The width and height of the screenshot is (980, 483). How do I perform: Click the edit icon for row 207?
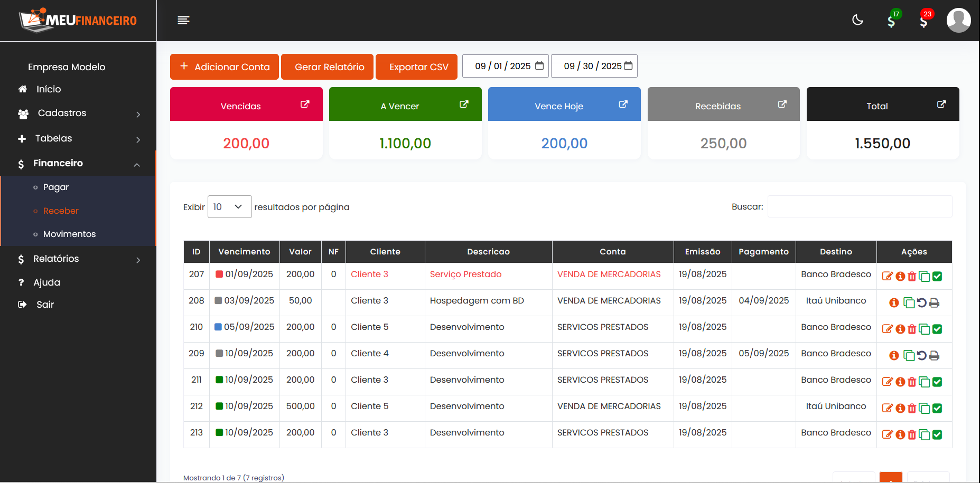click(887, 276)
